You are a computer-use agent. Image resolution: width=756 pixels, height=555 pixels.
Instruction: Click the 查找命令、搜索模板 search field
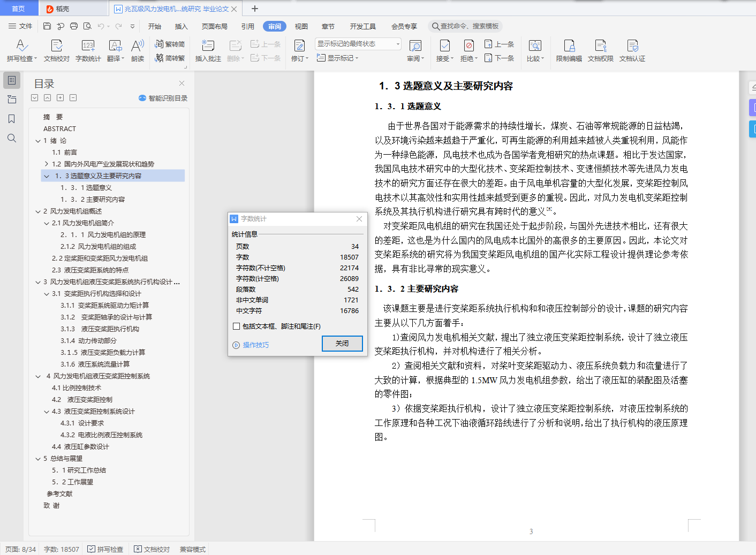click(x=465, y=26)
